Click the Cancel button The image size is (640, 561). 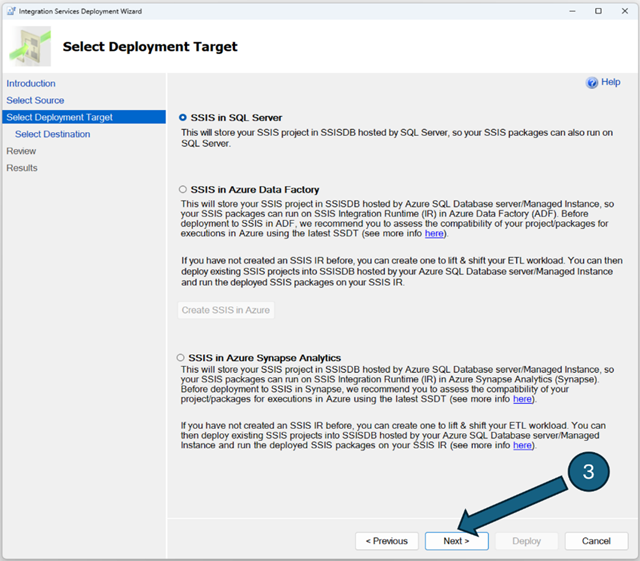click(x=596, y=541)
